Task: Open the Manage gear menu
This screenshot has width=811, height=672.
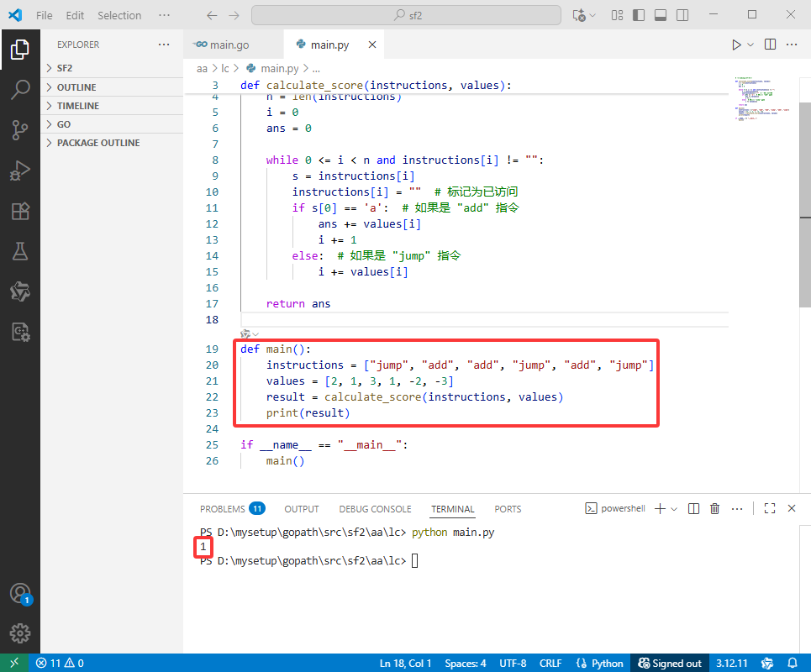Action: tap(19, 633)
